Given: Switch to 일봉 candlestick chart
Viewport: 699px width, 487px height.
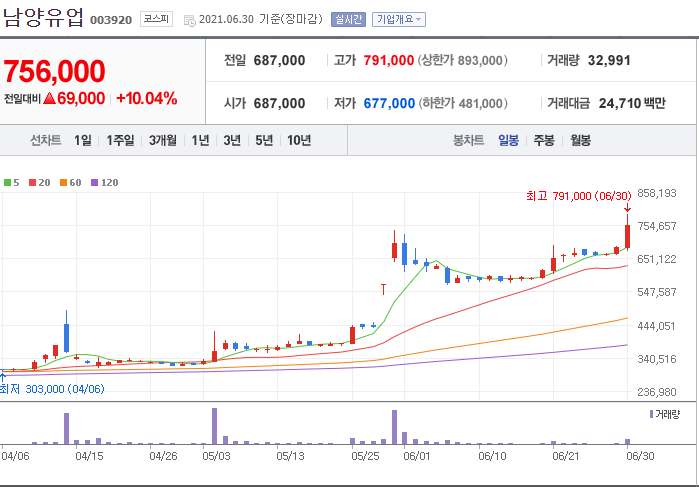Looking at the screenshot, I should tap(508, 140).
